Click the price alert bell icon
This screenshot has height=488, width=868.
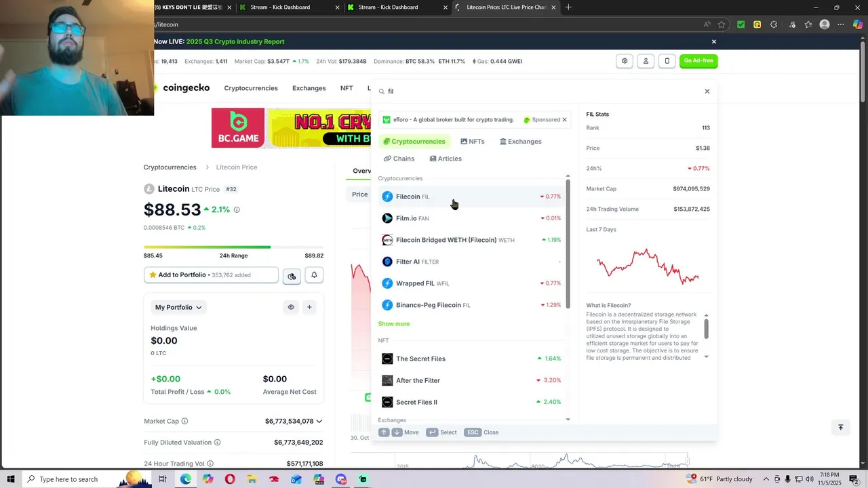click(x=314, y=275)
